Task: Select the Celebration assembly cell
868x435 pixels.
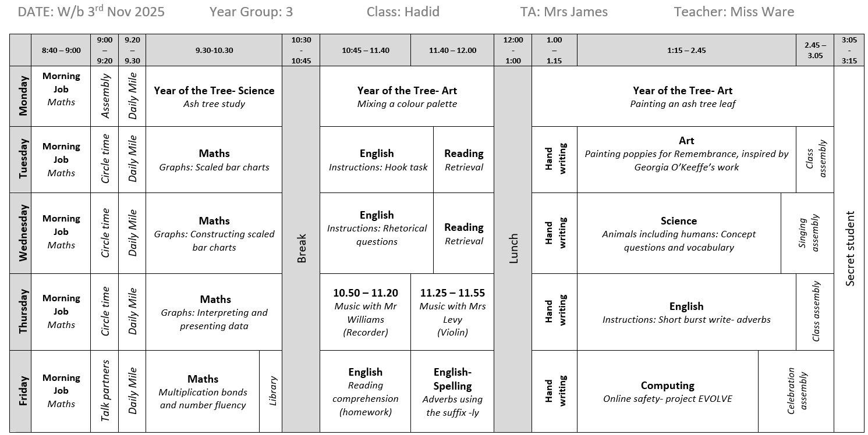Action: (796, 391)
